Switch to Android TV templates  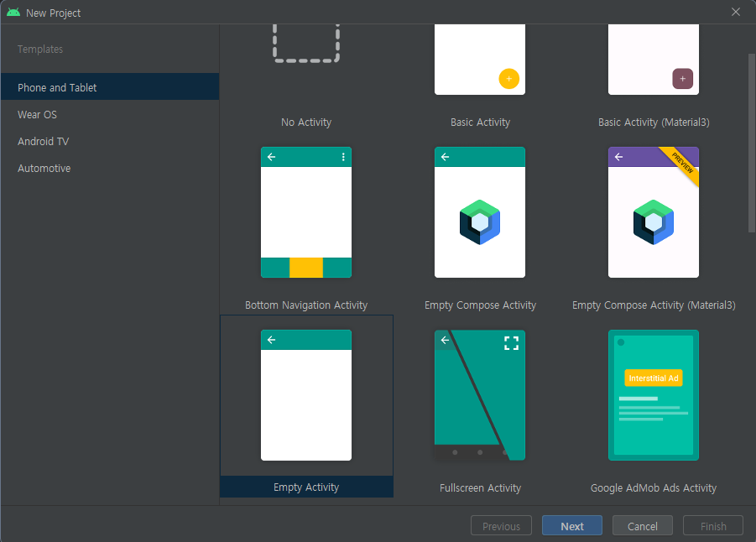110,141
